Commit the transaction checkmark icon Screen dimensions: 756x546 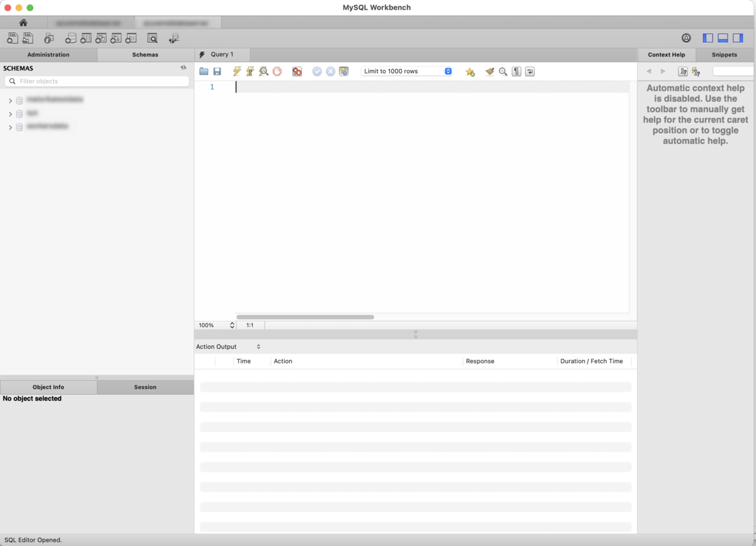pyautogui.click(x=317, y=72)
